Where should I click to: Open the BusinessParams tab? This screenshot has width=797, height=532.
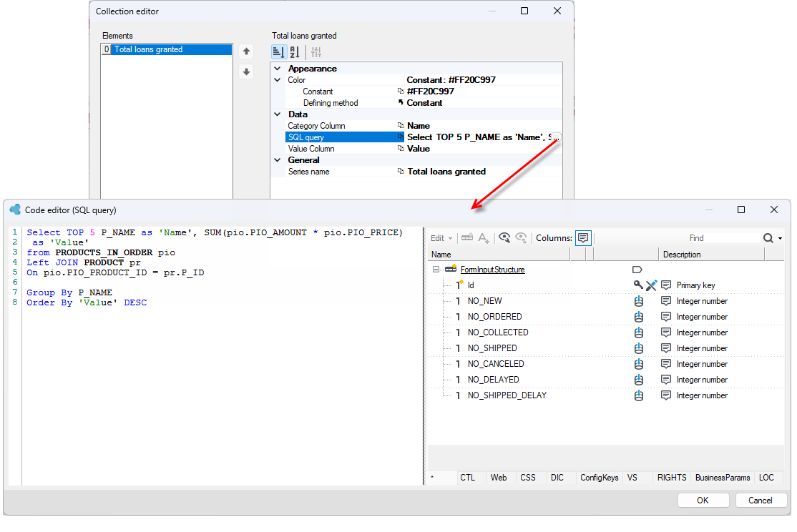(723, 478)
